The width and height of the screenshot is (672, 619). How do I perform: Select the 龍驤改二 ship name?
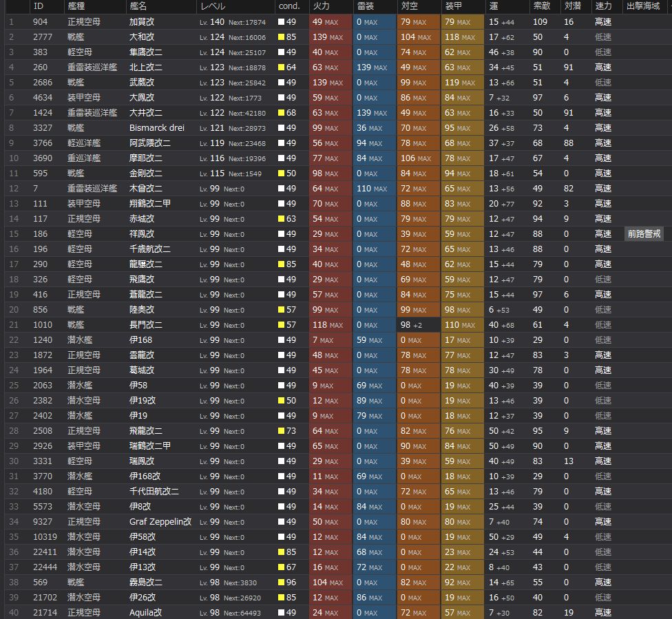tap(146, 264)
